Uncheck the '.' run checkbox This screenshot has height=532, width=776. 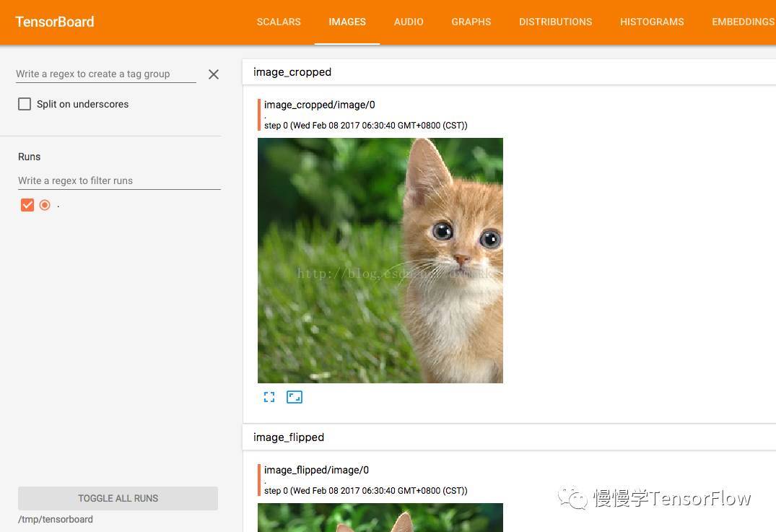click(x=27, y=205)
